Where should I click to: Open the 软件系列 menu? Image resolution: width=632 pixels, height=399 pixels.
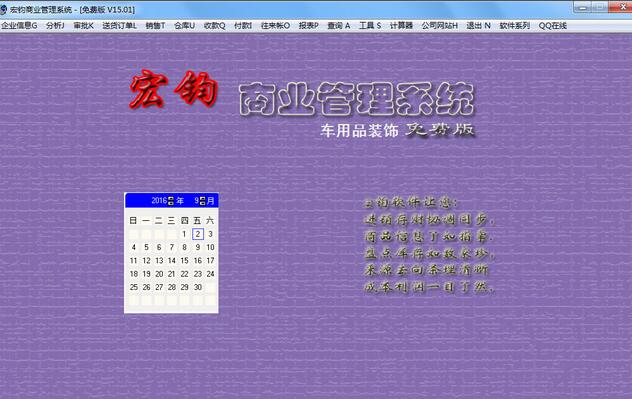click(x=514, y=25)
